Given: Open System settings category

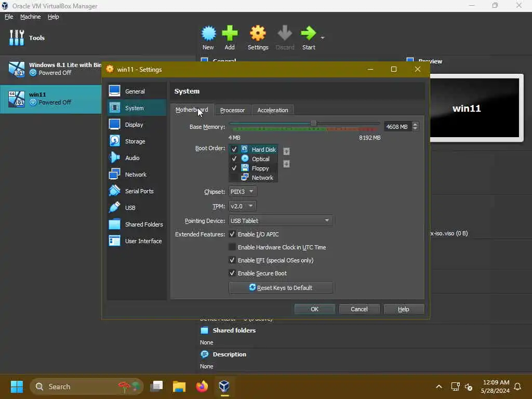Looking at the screenshot, I should (137, 108).
